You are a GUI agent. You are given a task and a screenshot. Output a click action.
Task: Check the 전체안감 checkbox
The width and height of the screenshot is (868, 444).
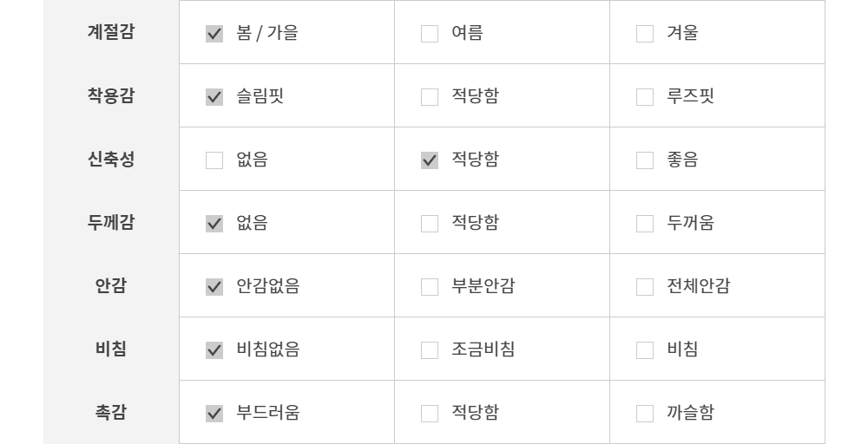coord(645,288)
